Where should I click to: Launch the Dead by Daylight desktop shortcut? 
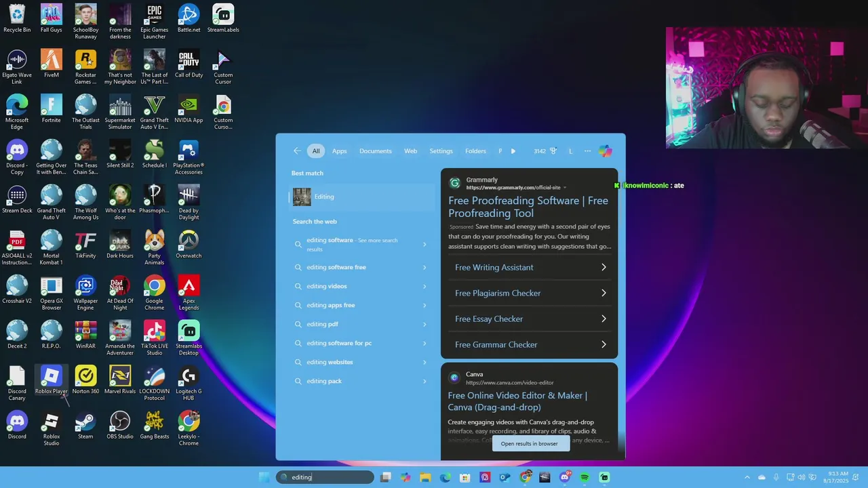[189, 202]
